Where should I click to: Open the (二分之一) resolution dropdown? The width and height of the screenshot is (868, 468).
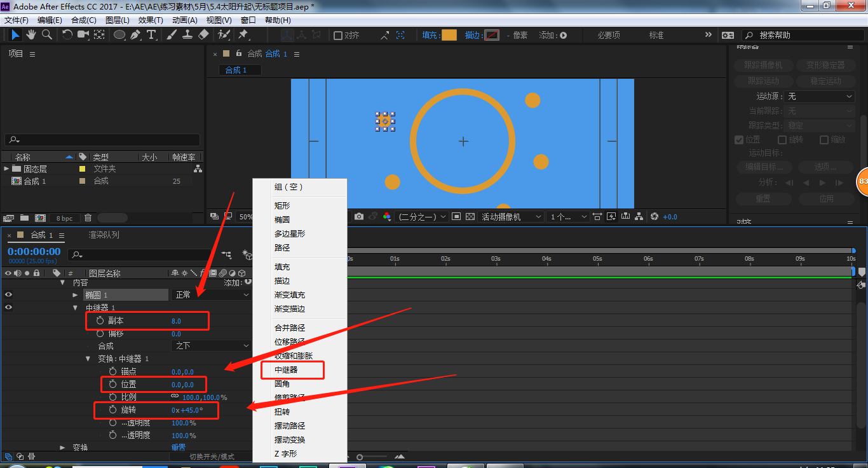tap(421, 217)
